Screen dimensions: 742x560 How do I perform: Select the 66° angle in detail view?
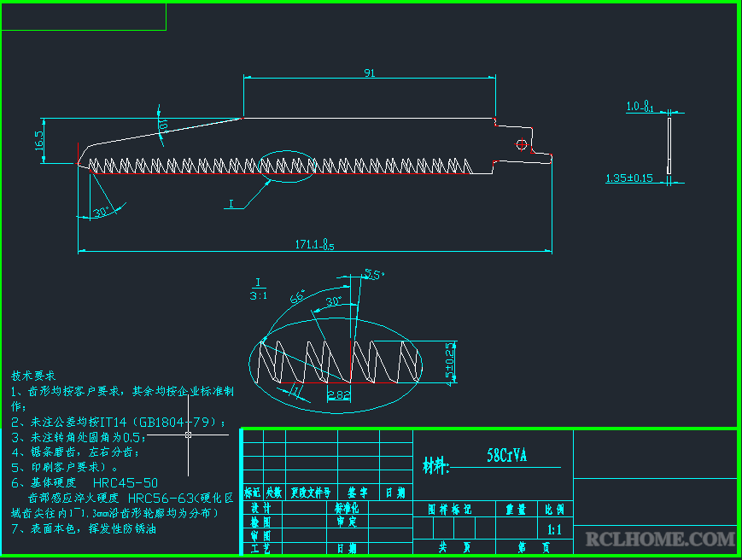[298, 296]
